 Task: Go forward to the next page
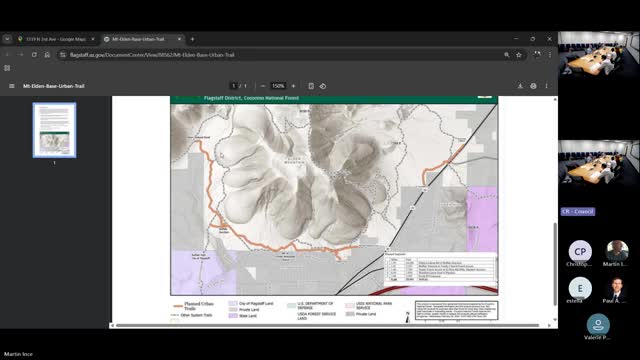click(21, 55)
